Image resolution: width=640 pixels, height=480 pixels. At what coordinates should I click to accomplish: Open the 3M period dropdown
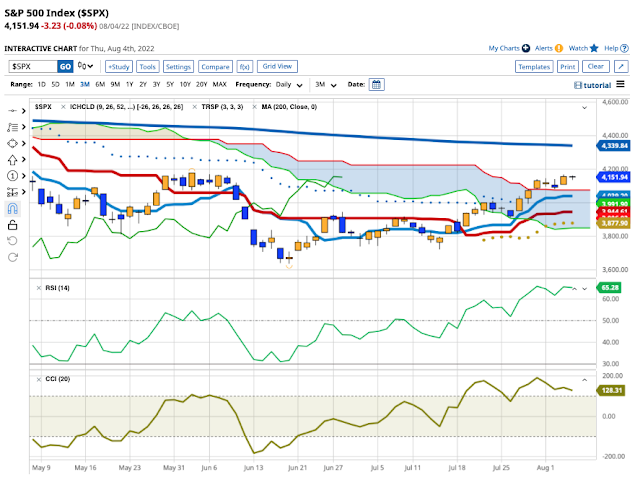pyautogui.click(x=326, y=85)
